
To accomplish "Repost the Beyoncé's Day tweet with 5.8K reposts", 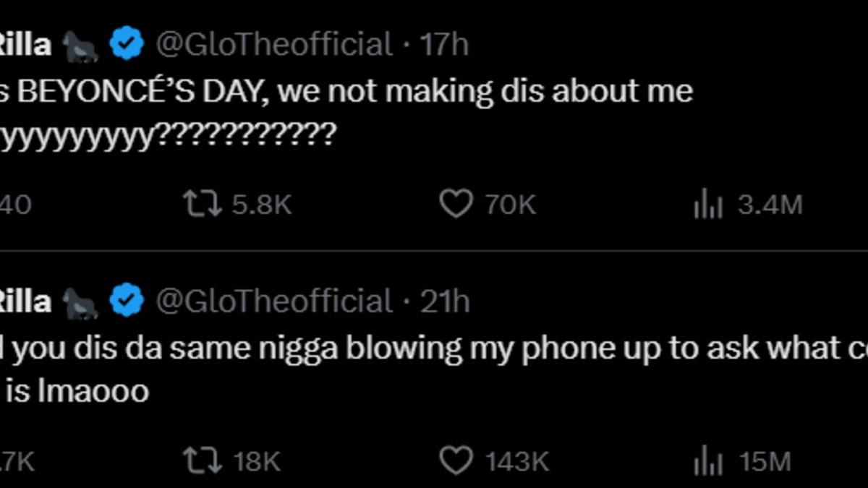I will (202, 205).
